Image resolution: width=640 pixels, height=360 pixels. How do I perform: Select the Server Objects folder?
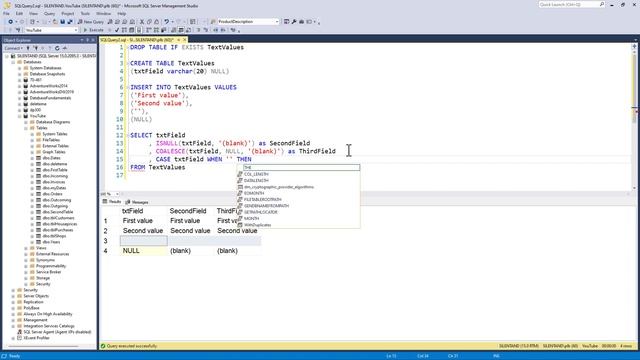(x=36, y=296)
